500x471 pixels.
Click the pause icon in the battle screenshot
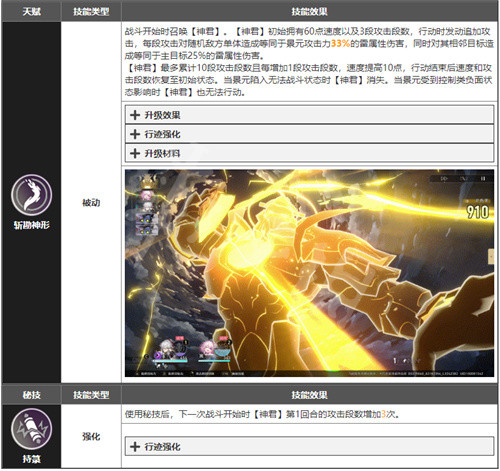coord(482,179)
